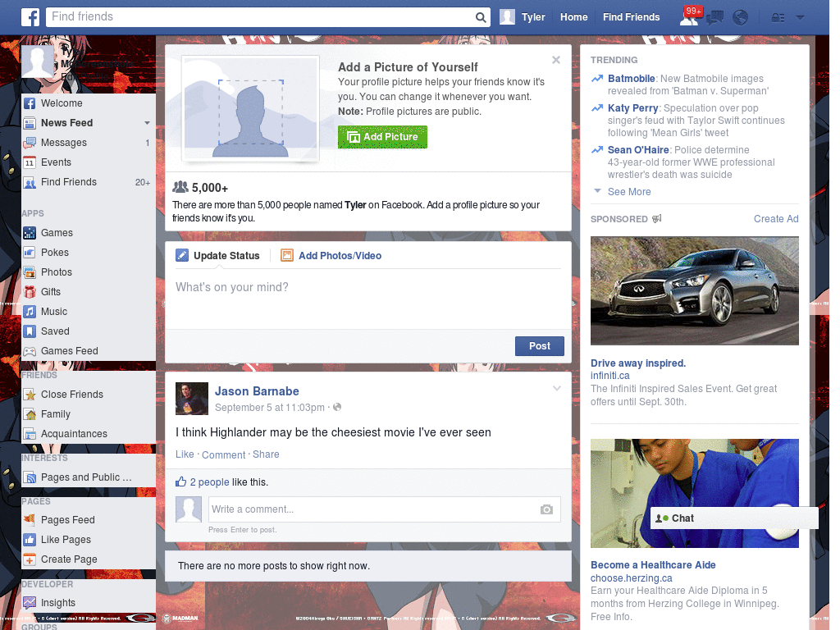Click the Insights chart icon
The width and height of the screenshot is (840, 630).
[x=30, y=603]
